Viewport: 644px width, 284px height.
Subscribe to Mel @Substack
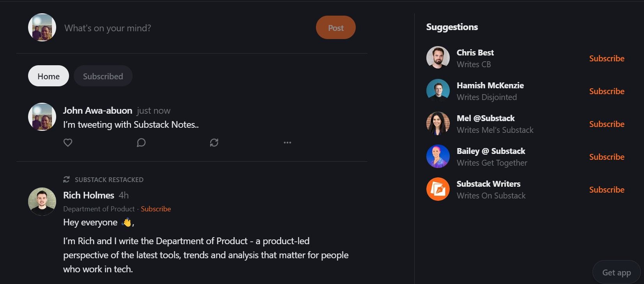point(607,124)
